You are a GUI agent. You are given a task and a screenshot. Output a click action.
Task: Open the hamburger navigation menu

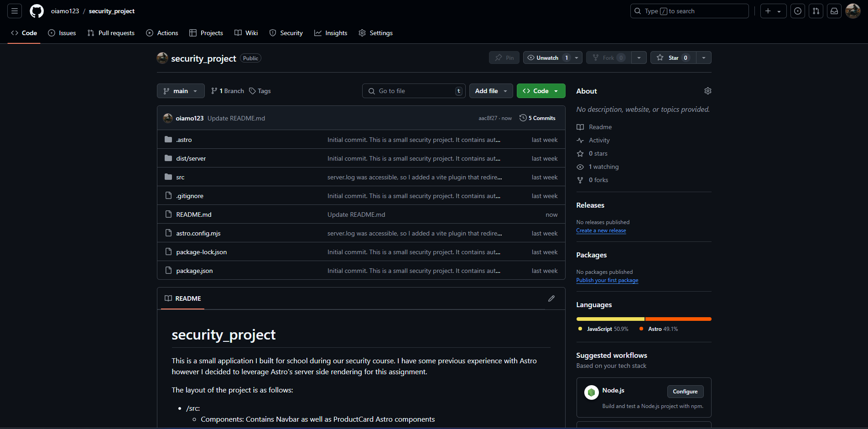coord(15,11)
